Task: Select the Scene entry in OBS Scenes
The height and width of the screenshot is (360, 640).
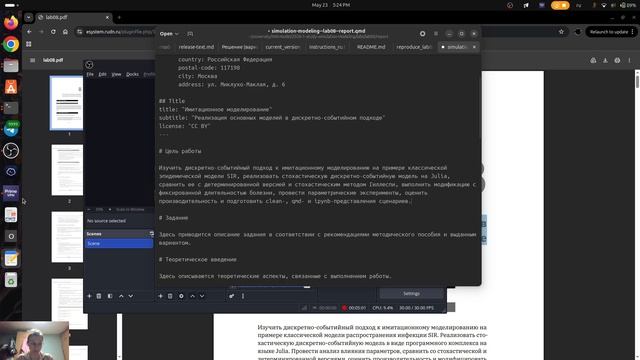Action: tap(119, 243)
